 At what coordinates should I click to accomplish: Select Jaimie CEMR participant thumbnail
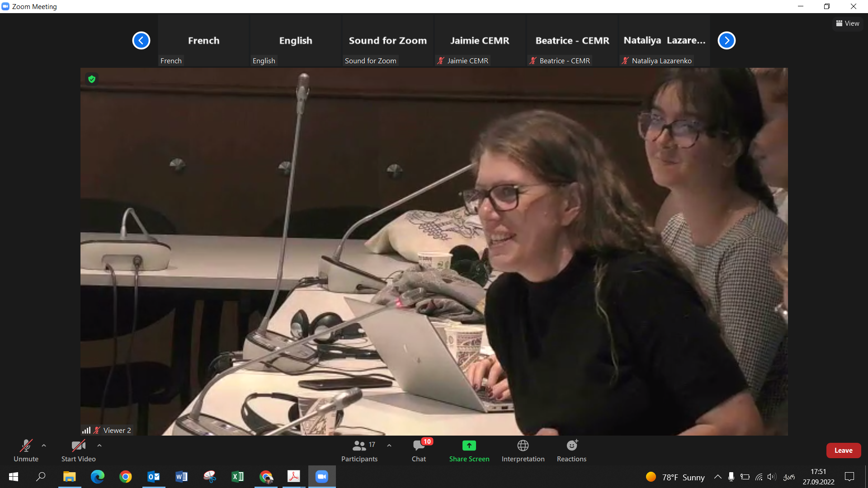coord(480,41)
